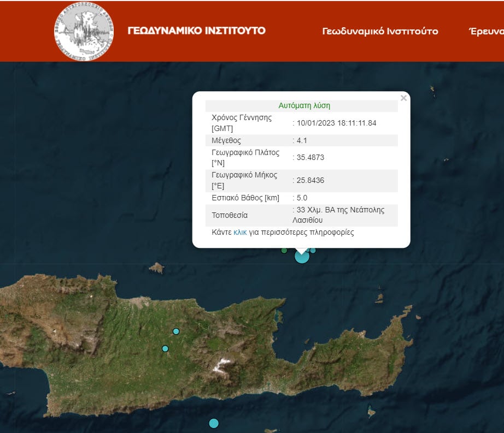Open the Έρευνα menu item
The height and width of the screenshot is (433, 504).
pos(487,31)
